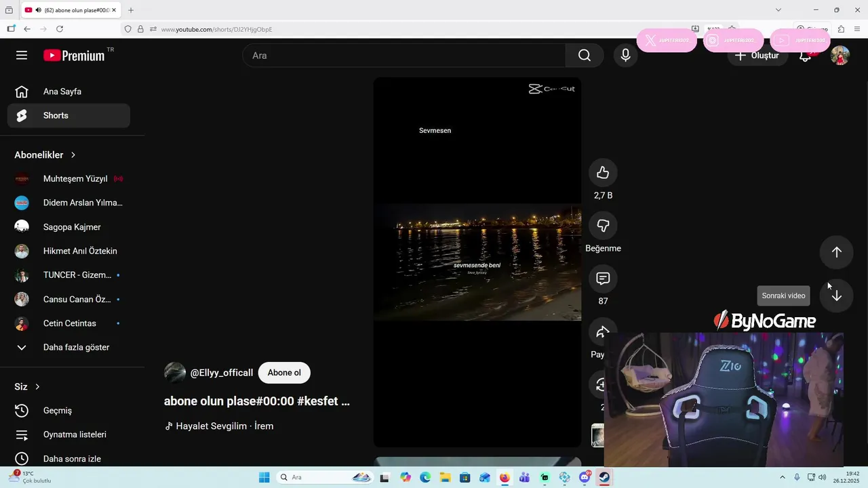Open the Abonelikler section arrow
868x488 pixels.
point(73,155)
